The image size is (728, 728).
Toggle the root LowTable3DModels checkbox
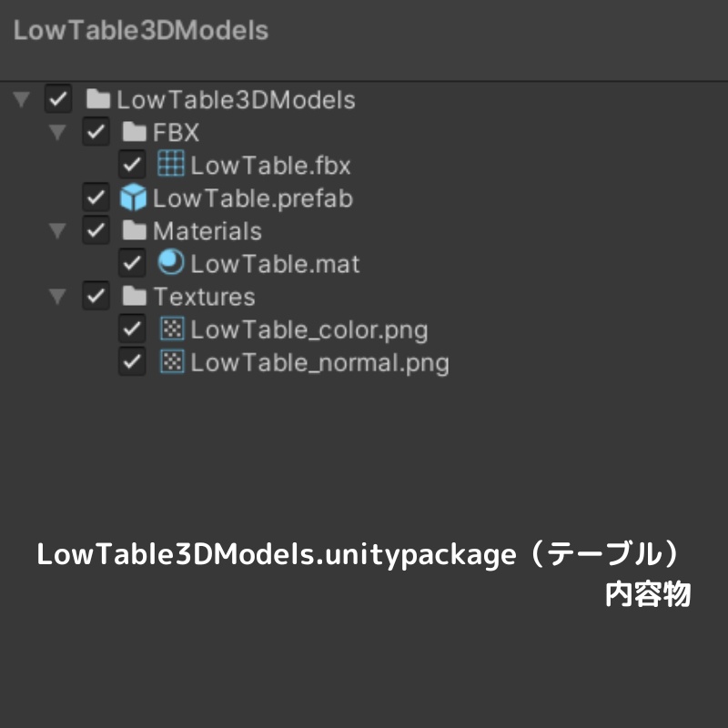[x=58, y=99]
